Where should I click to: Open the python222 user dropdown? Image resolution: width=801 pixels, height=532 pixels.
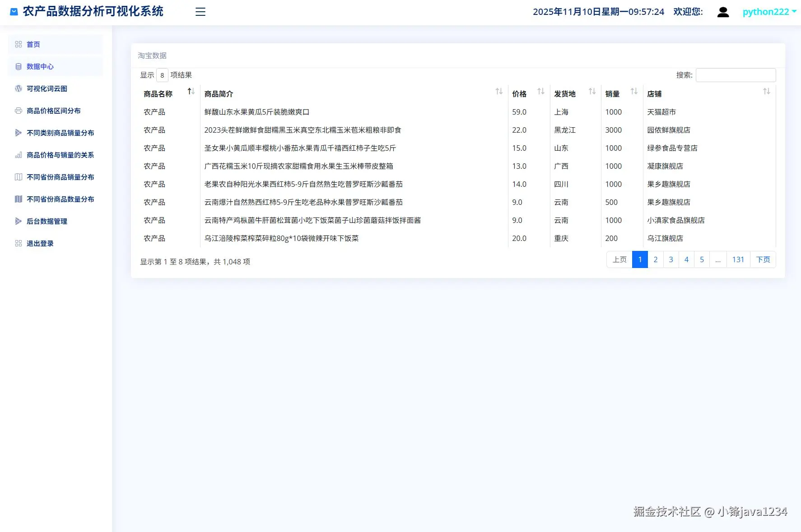pyautogui.click(x=769, y=12)
